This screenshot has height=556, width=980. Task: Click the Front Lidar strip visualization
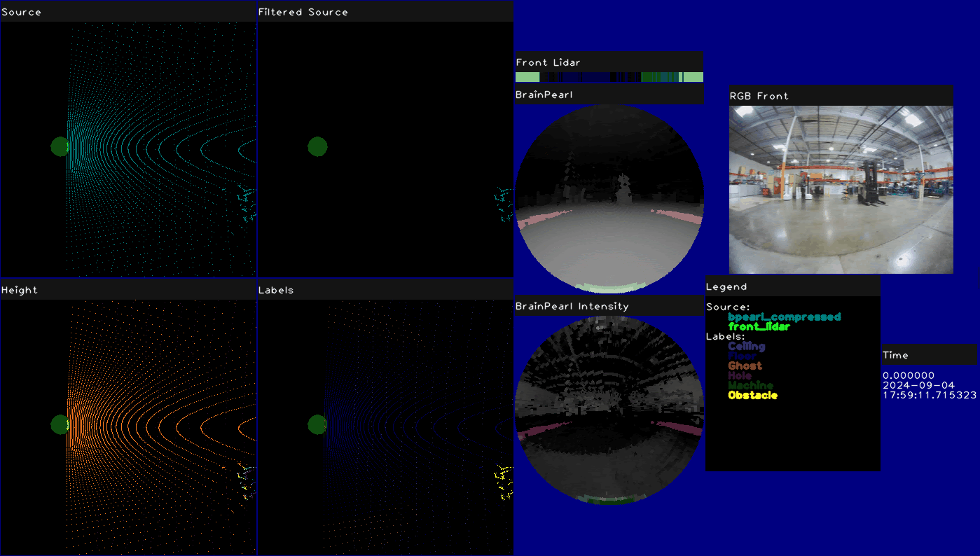609,76
